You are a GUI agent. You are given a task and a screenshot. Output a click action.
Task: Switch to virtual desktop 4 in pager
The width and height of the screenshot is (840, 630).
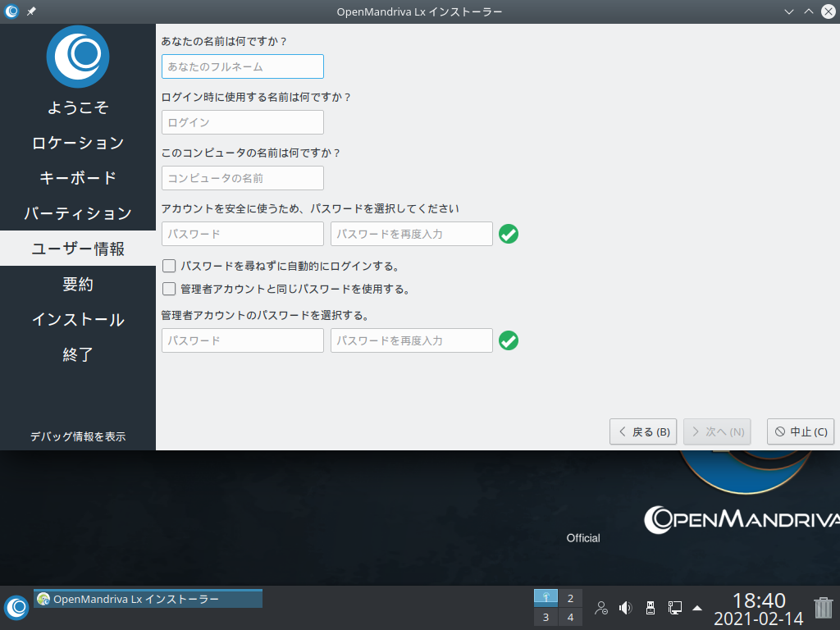point(571,617)
